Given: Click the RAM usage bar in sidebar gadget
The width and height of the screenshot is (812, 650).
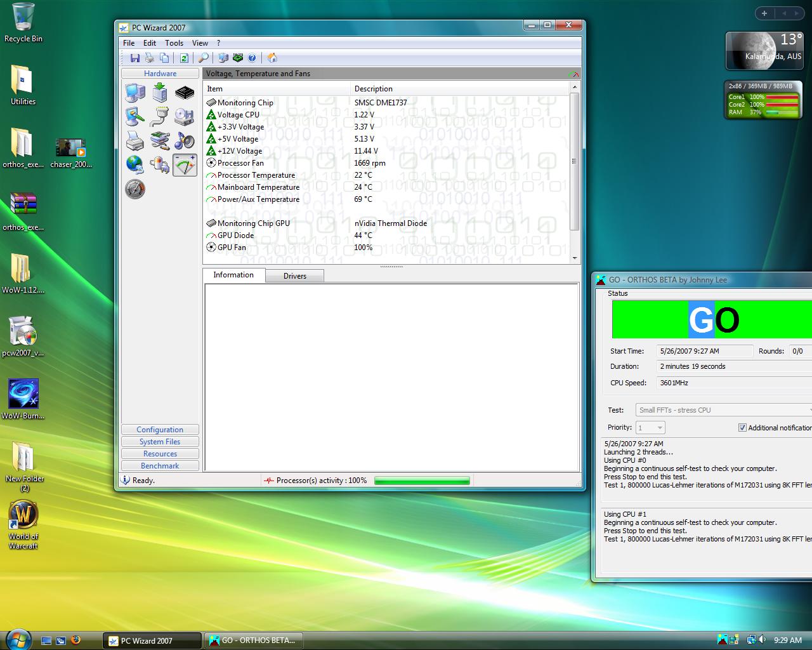Looking at the screenshot, I should [x=782, y=112].
